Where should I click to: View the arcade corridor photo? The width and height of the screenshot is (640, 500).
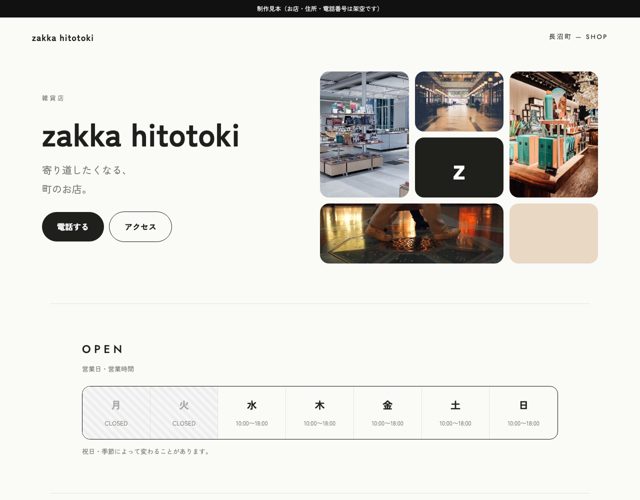click(x=459, y=101)
